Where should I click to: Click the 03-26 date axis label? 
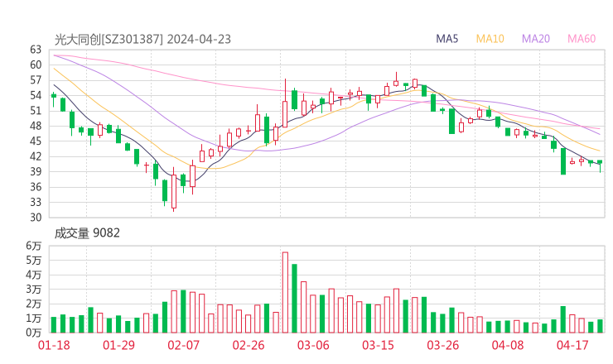click(442, 345)
